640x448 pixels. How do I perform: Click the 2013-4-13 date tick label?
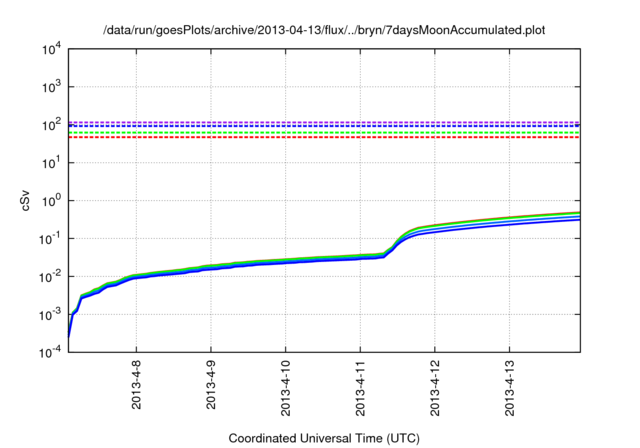[510, 388]
